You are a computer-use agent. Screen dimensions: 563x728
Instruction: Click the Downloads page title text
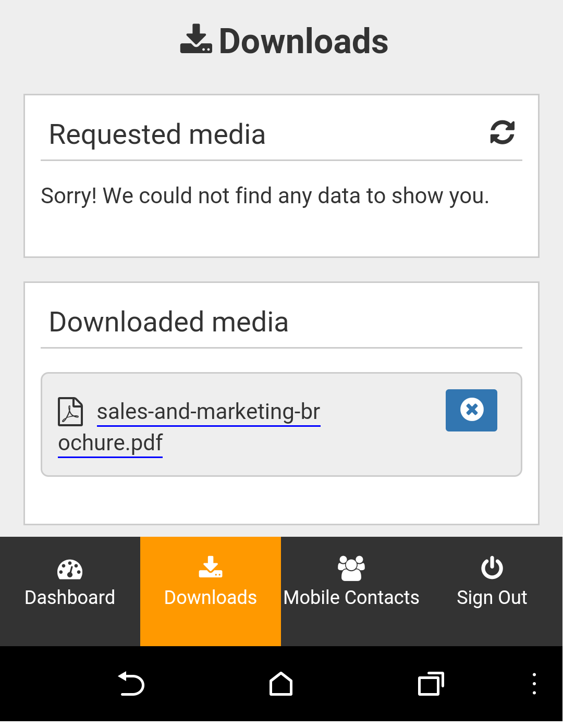[x=303, y=41]
